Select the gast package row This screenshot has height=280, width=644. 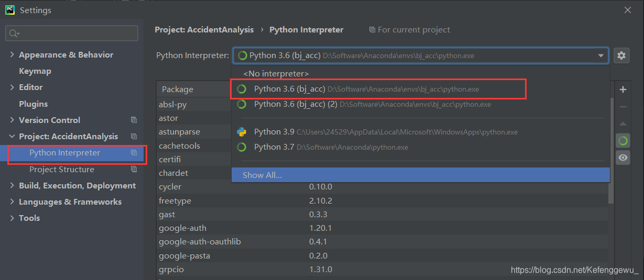point(383,215)
